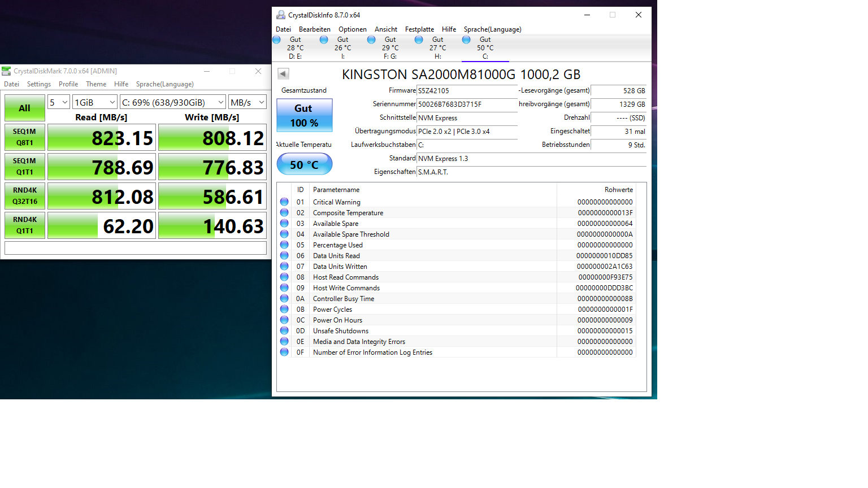
Task: Click the Betriebsstunden value 9 Std.
Action: point(618,145)
